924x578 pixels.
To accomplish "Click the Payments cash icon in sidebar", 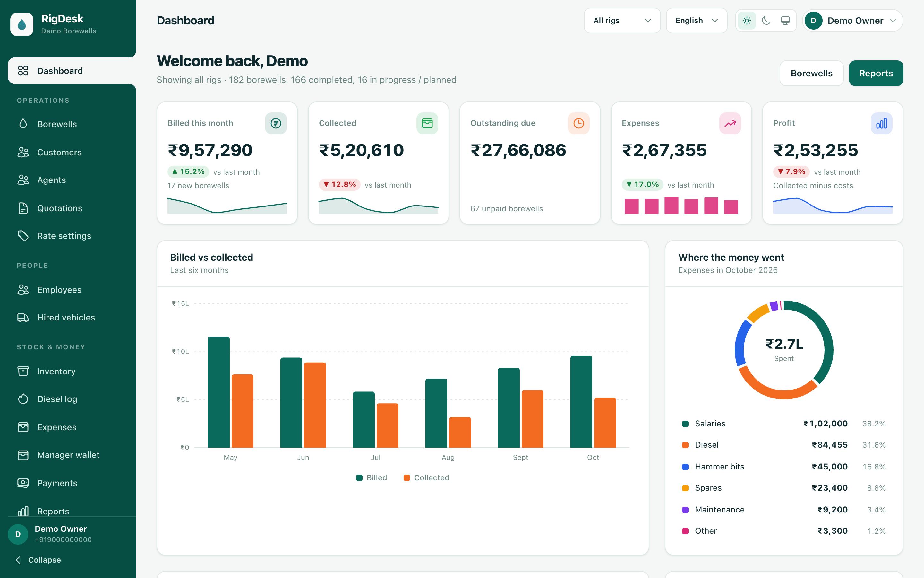I will [23, 483].
